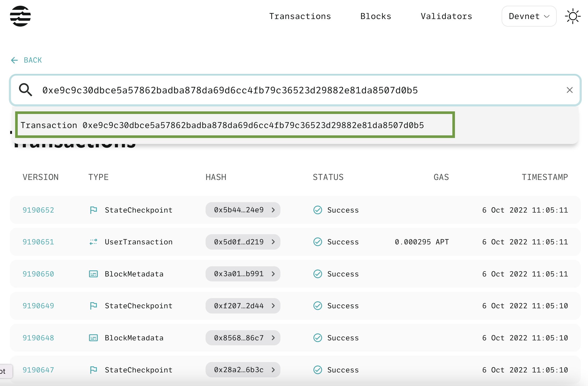The image size is (588, 386).
Task: Expand the hash chevron on row 9190648
Action: [x=273, y=338]
